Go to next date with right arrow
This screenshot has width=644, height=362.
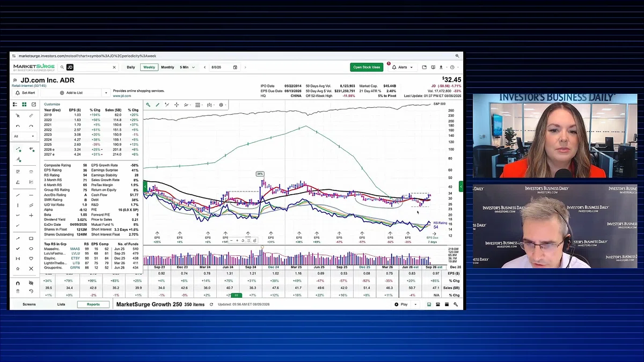[245, 68]
